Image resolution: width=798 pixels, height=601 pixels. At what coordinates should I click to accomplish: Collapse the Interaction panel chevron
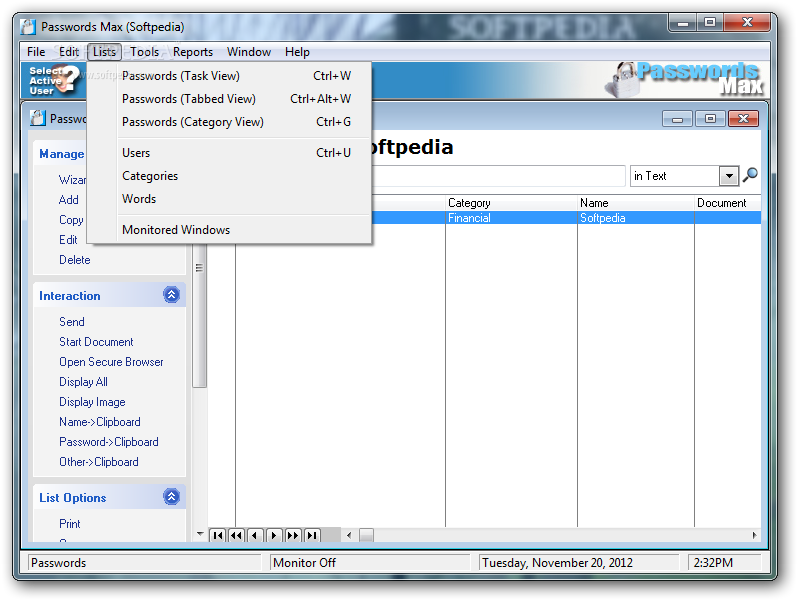[x=172, y=295]
